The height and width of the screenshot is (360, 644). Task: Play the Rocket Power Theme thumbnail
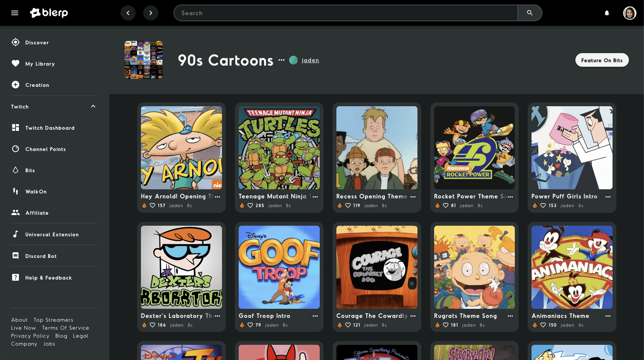click(474, 148)
